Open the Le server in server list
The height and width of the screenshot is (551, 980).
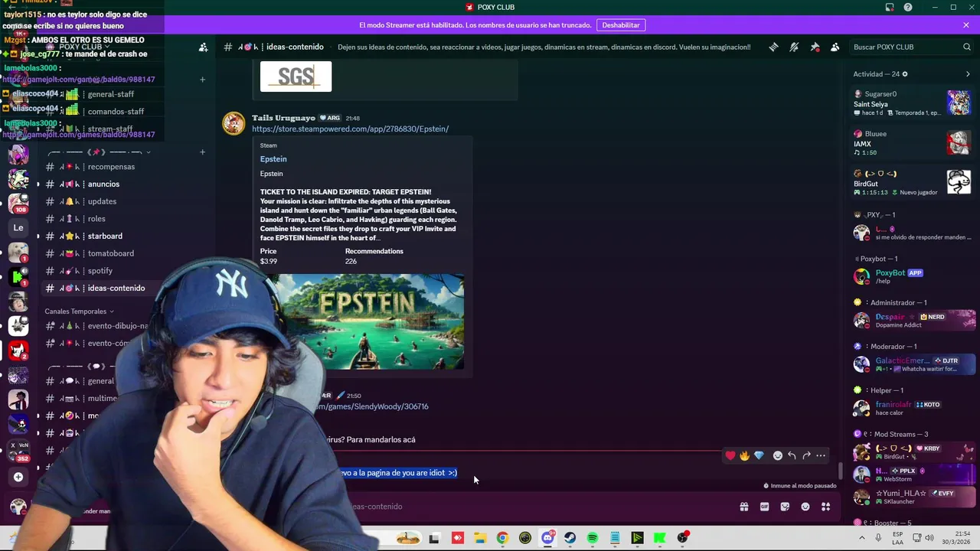coord(18,227)
